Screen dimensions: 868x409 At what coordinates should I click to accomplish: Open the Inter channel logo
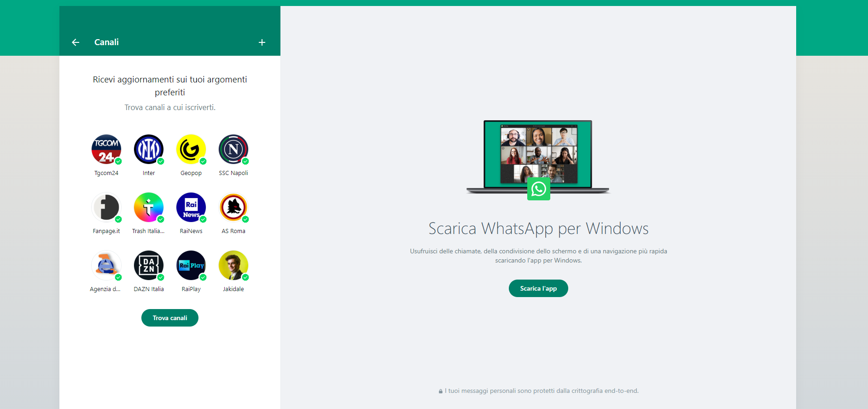pyautogui.click(x=149, y=149)
